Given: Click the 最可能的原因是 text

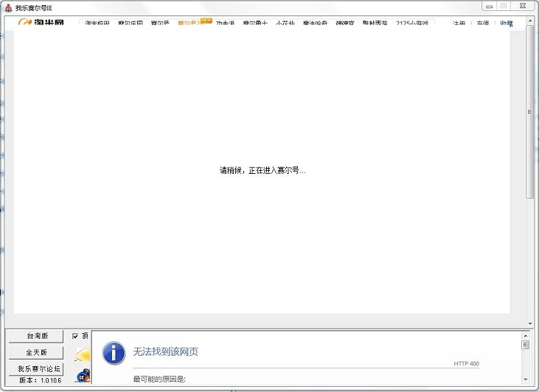Looking at the screenshot, I should (159, 379).
